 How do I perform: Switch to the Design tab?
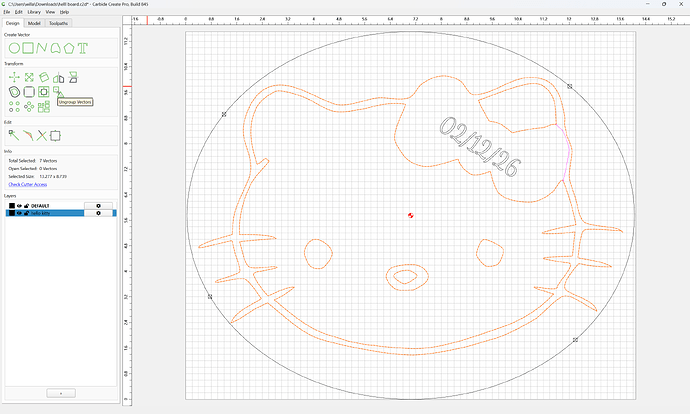click(13, 23)
